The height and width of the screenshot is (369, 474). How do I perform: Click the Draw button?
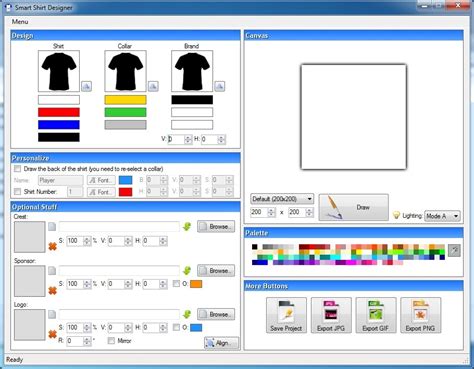[x=354, y=207]
